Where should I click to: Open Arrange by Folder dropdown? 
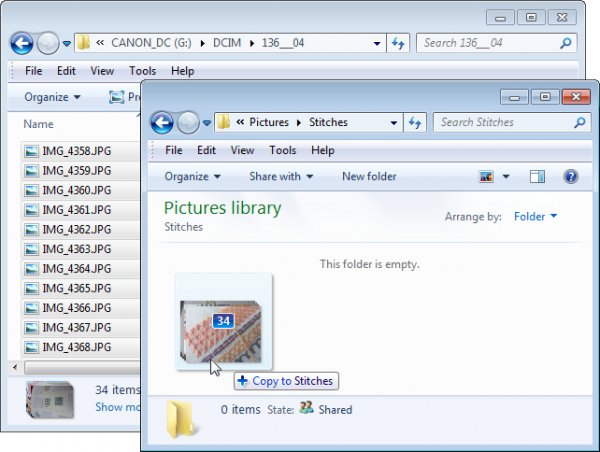535,217
